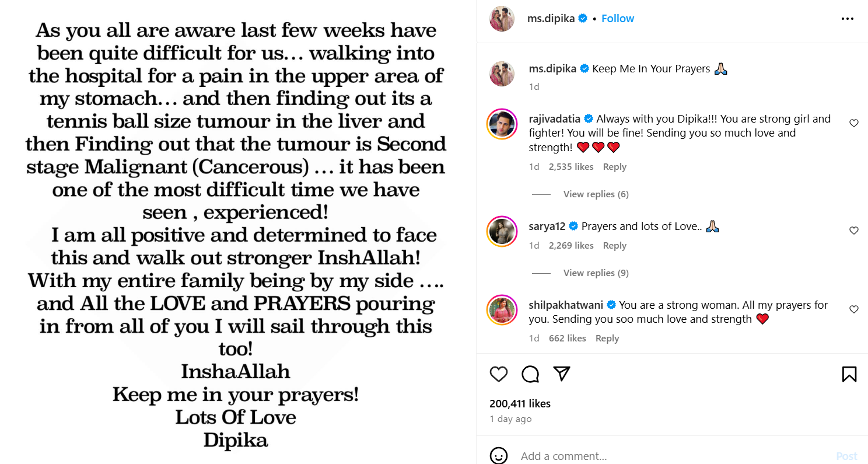Follow the ms.dipika account
868x464 pixels.
click(618, 19)
